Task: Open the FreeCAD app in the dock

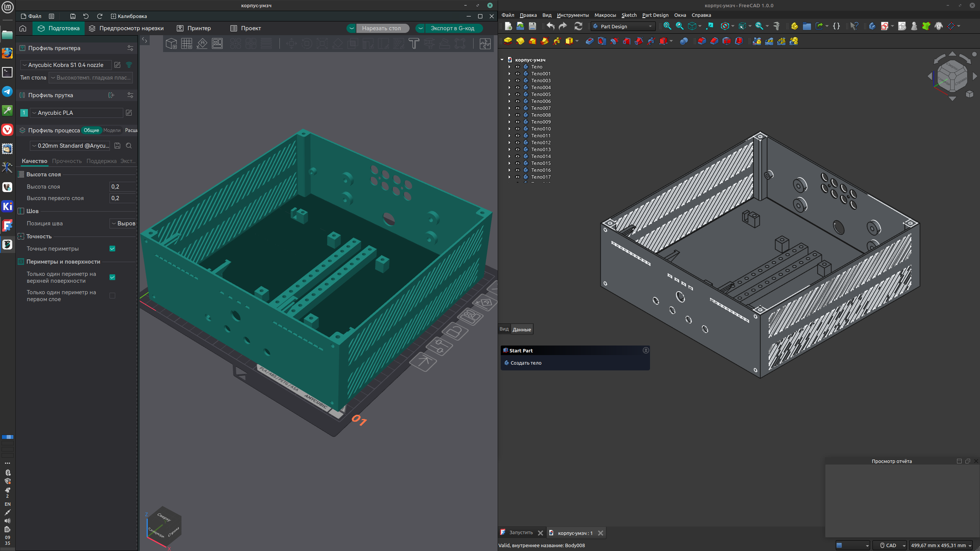Action: [x=7, y=225]
